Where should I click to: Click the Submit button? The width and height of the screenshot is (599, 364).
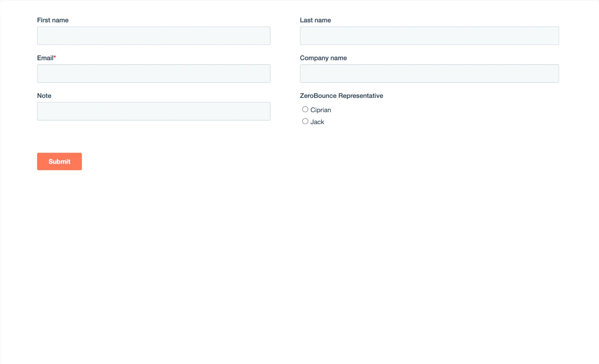pos(59,161)
